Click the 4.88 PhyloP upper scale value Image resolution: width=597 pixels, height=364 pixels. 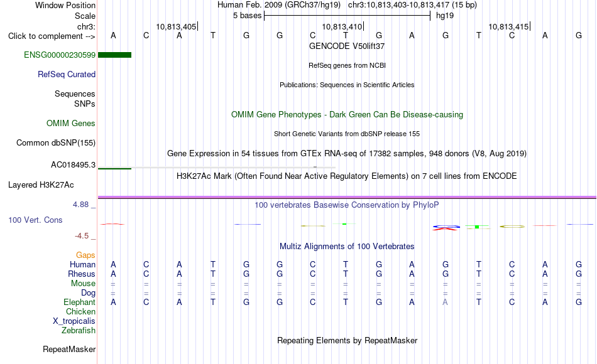click(x=80, y=205)
